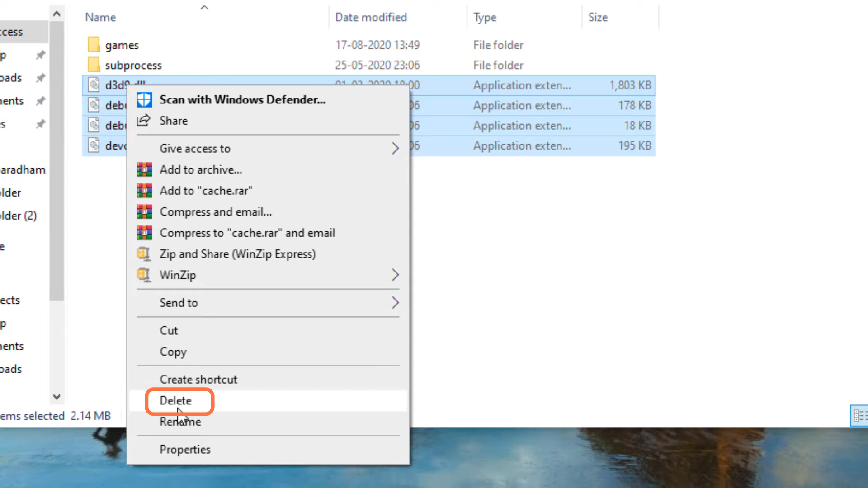Image resolution: width=868 pixels, height=488 pixels.
Task: Select Delete from the context menu
Action: (175, 400)
